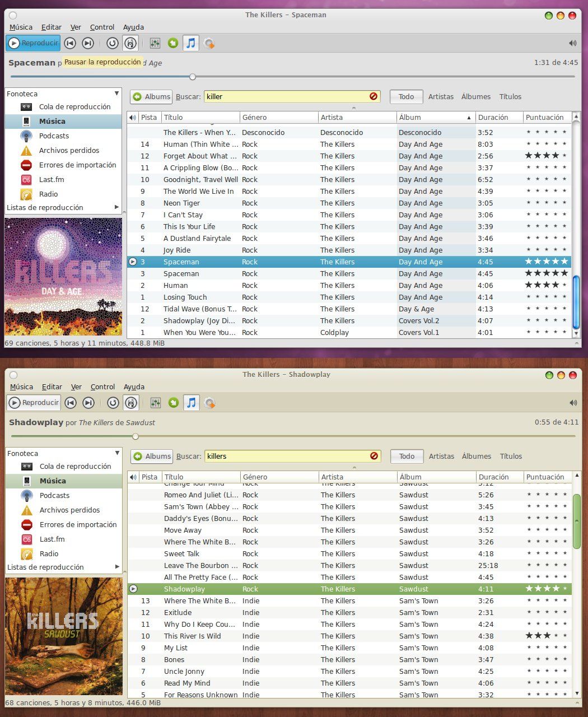The height and width of the screenshot is (717, 588).
Task: Toggle Repeat in Shadowplay window toolbar
Action: (x=113, y=403)
